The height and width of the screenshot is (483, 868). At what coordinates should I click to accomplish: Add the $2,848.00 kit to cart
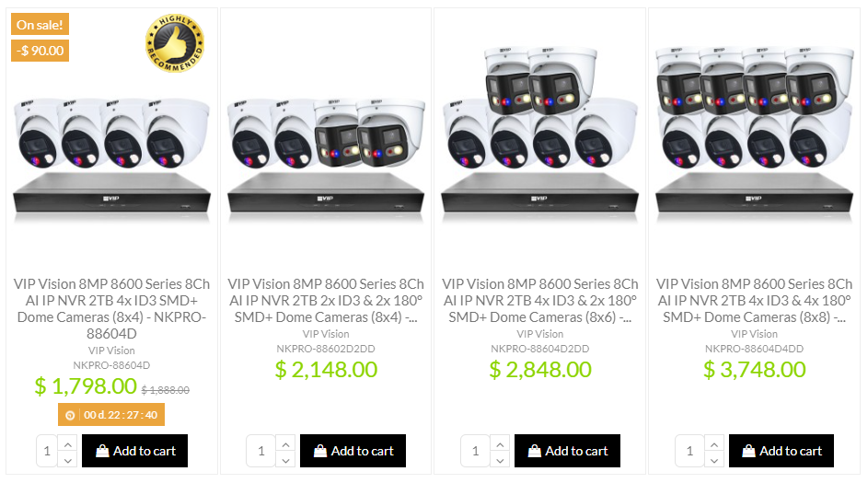tap(567, 451)
